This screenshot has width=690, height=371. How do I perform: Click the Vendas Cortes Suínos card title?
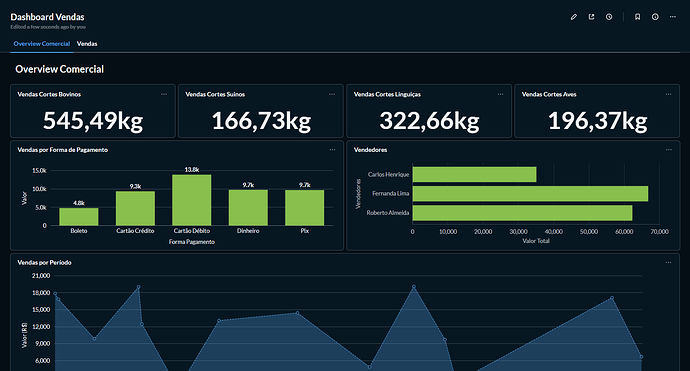[215, 94]
